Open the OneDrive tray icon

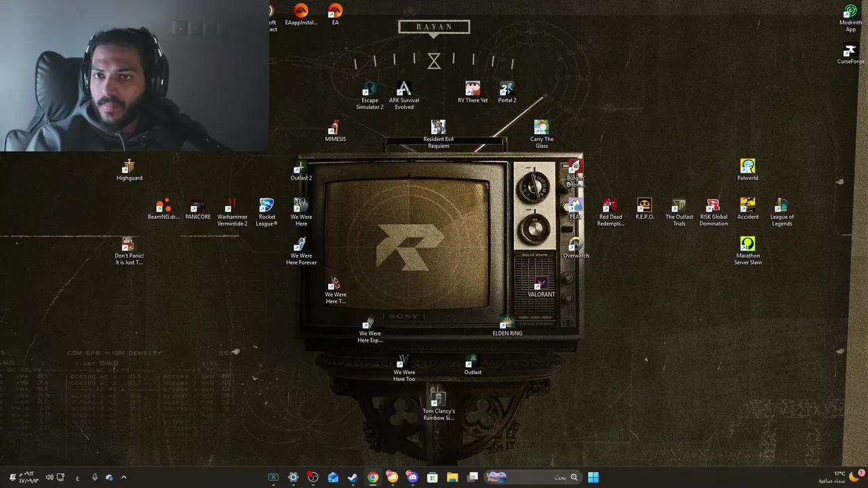click(109, 477)
